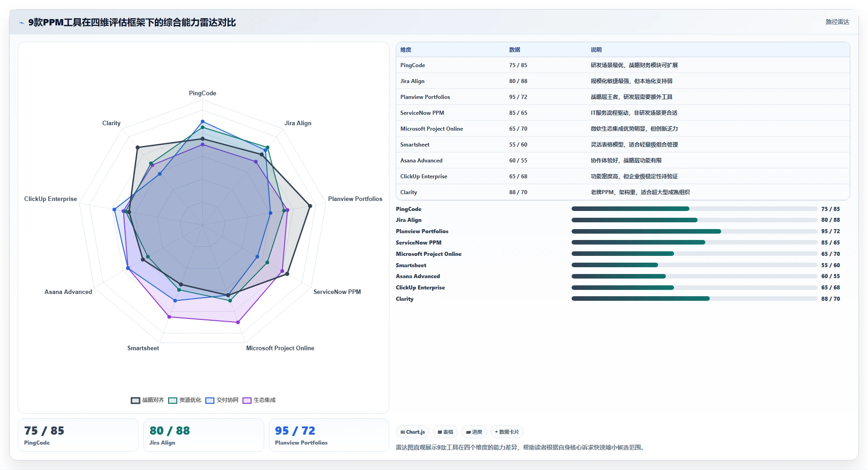868x470 pixels.
Task: Open the Jira Align 80 / 88 stat card
Action: pyautogui.click(x=204, y=435)
